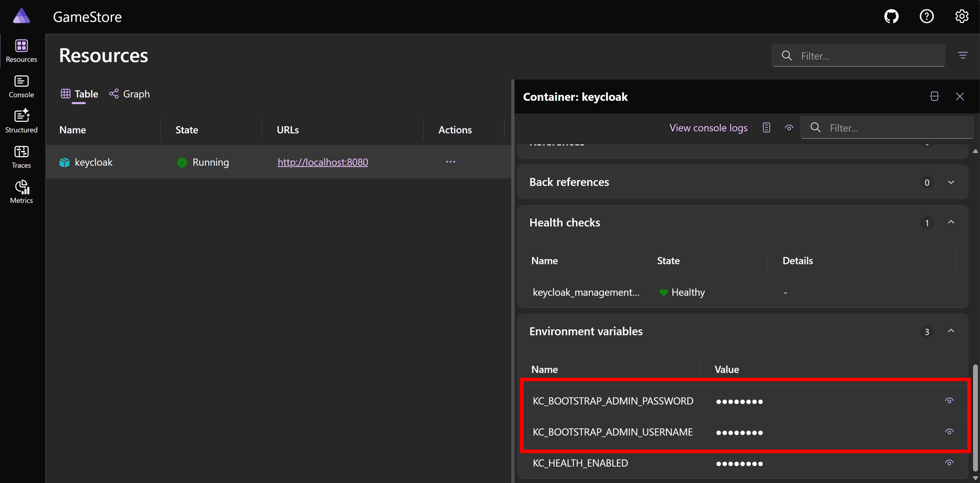Image resolution: width=980 pixels, height=483 pixels.
Task: Switch to the Graph view tab
Action: (130, 94)
